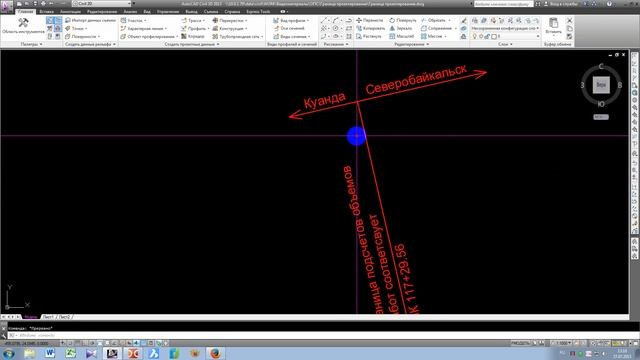Select the Обрезать (Trim) tool
This screenshot has width=640, height=360.
point(436,20)
